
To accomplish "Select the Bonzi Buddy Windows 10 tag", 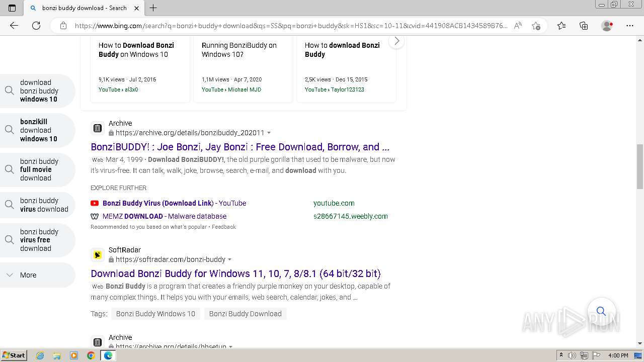I will (155, 314).
